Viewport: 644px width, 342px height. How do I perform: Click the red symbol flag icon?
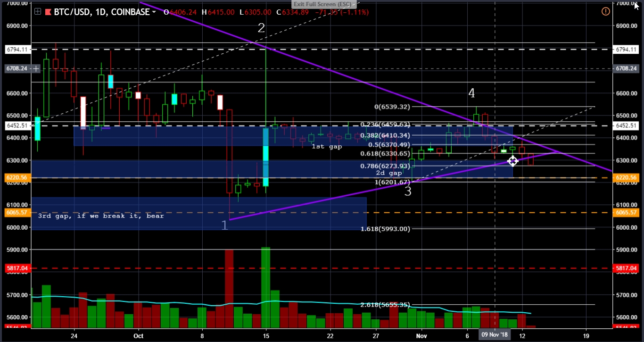click(x=48, y=12)
